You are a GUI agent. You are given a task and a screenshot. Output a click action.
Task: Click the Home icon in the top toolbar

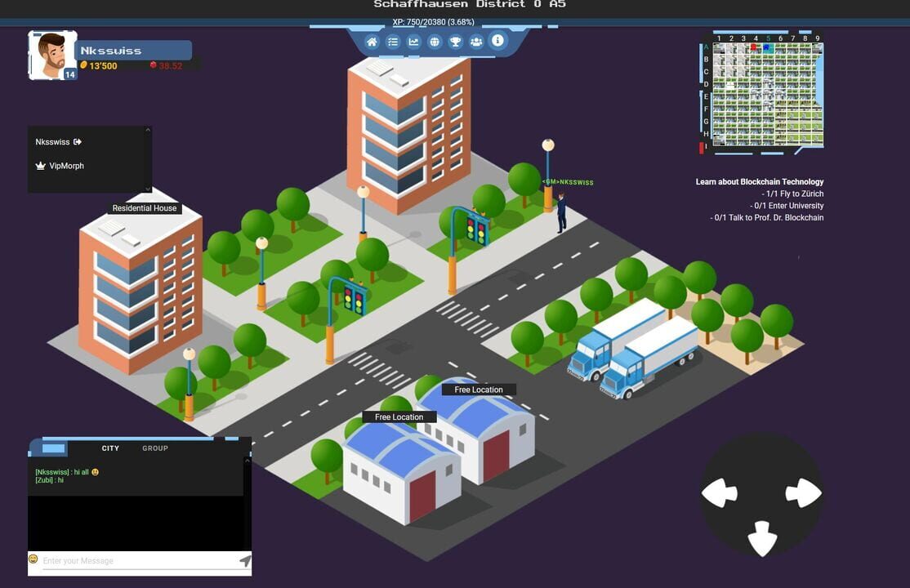click(372, 41)
